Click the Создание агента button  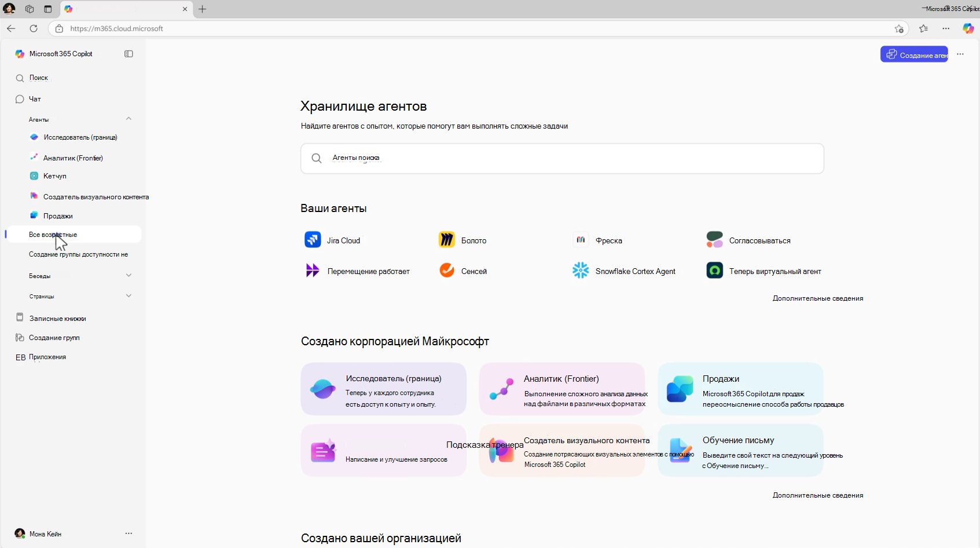(x=914, y=54)
